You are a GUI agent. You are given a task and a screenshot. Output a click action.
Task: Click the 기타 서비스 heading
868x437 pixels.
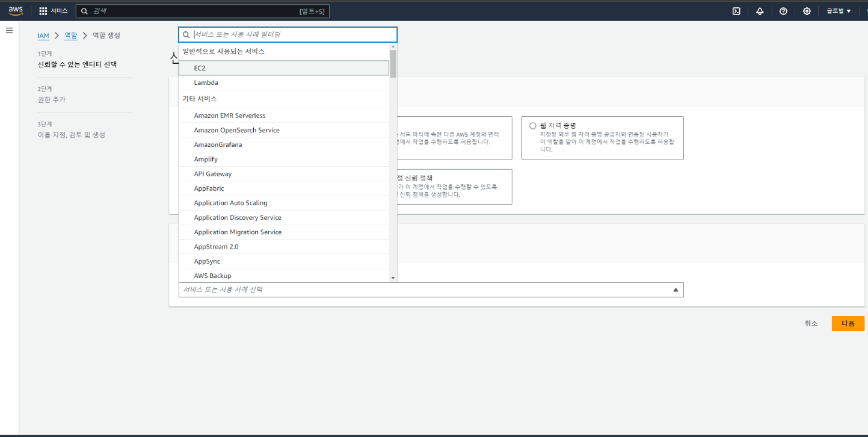tap(200, 99)
